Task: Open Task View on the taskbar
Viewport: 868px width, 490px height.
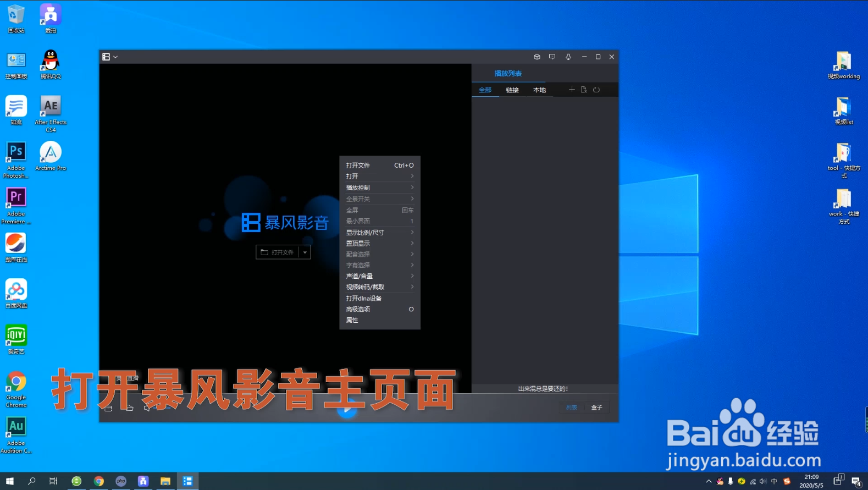Action: 53,481
